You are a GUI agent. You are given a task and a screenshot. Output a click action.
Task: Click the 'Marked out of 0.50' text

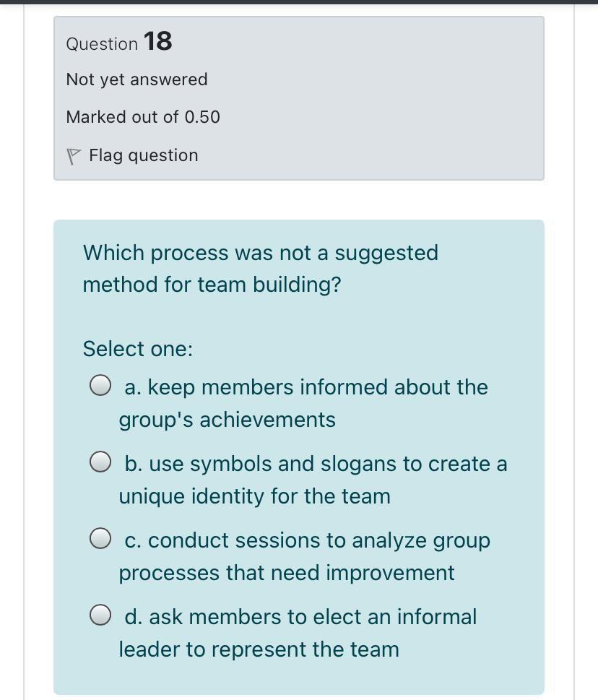[x=143, y=117]
